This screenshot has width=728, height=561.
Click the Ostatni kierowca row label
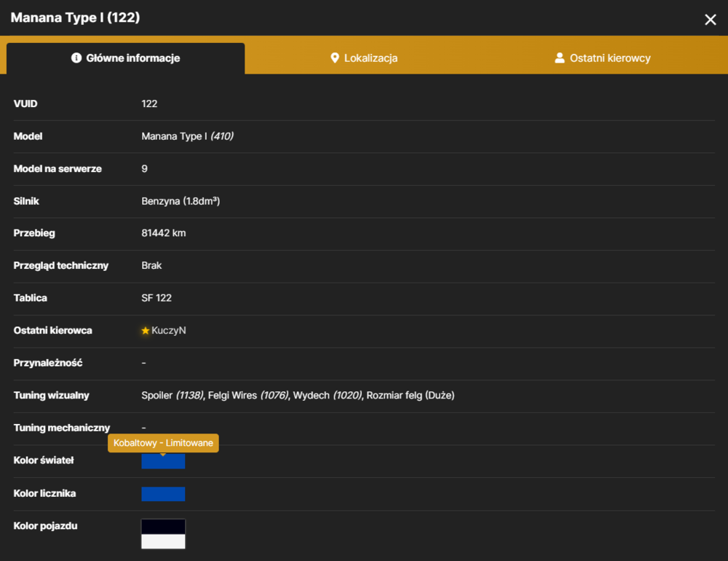[53, 331]
